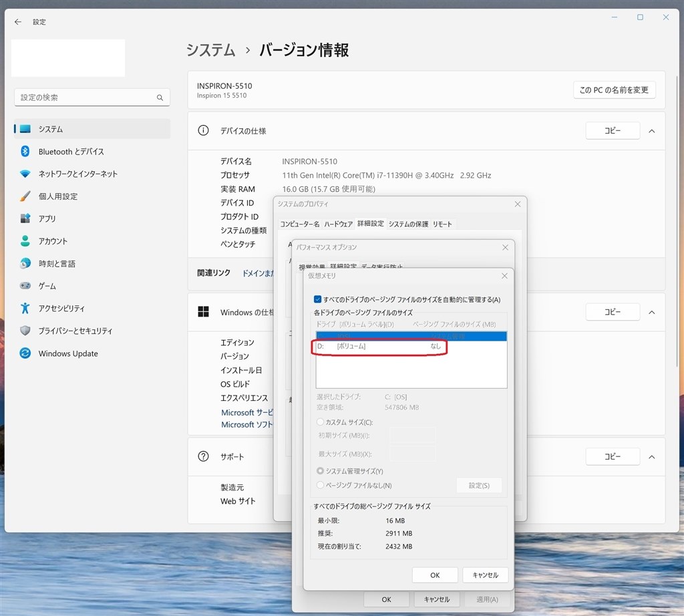
Task: Click the Windows logo icon beside Windows の仕様
Action: 203,311
